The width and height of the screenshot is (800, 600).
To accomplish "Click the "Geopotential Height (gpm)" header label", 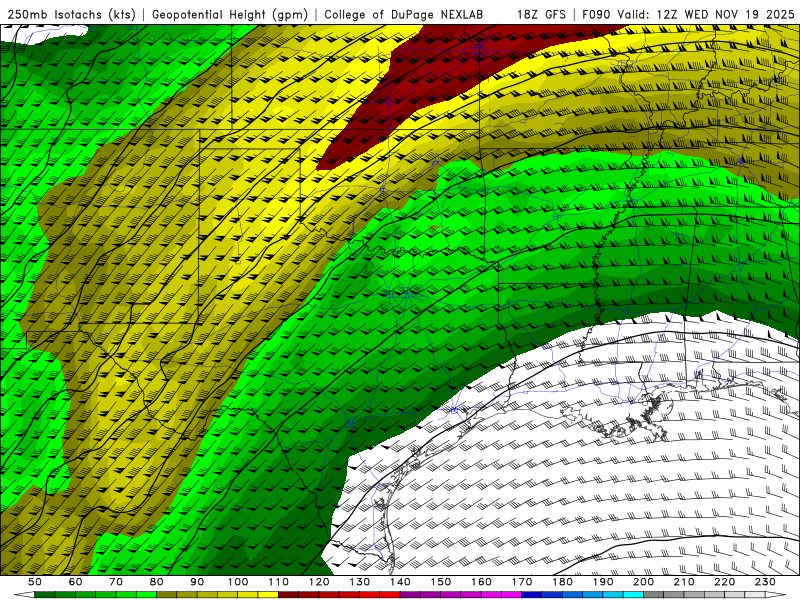I will tap(232, 14).
